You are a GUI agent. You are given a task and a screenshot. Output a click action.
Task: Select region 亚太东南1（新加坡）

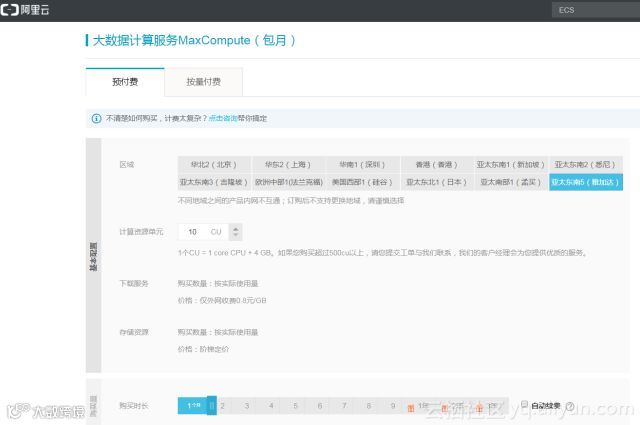coord(511,165)
